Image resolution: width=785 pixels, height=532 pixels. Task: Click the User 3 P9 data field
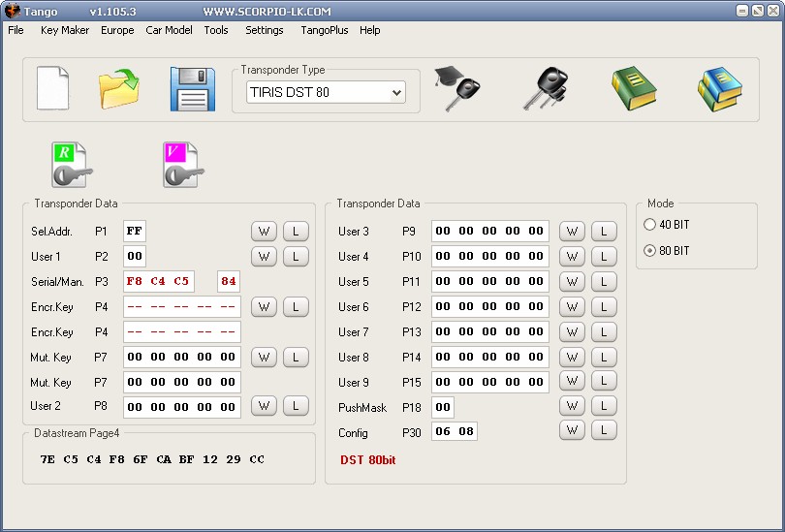pyautogui.click(x=490, y=231)
